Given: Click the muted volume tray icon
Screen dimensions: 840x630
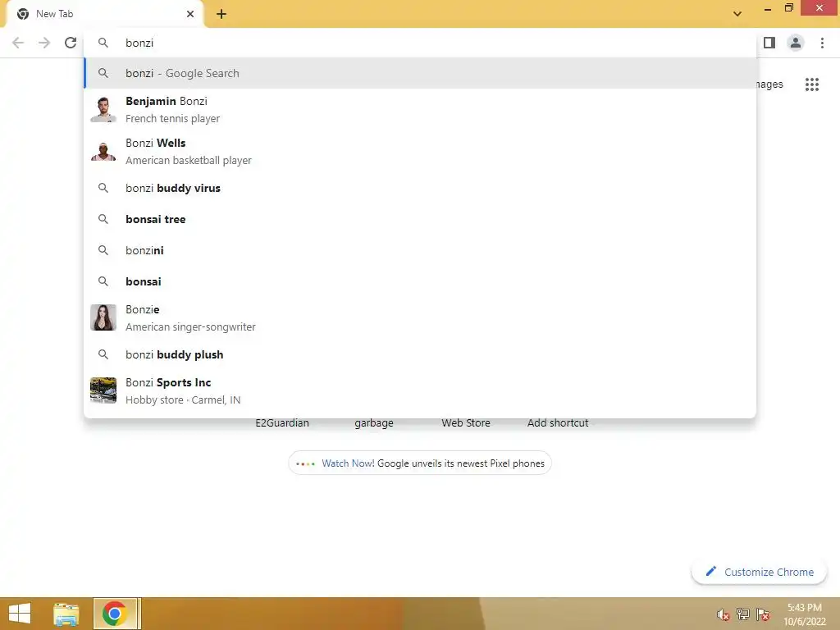Looking at the screenshot, I should click(x=724, y=614).
